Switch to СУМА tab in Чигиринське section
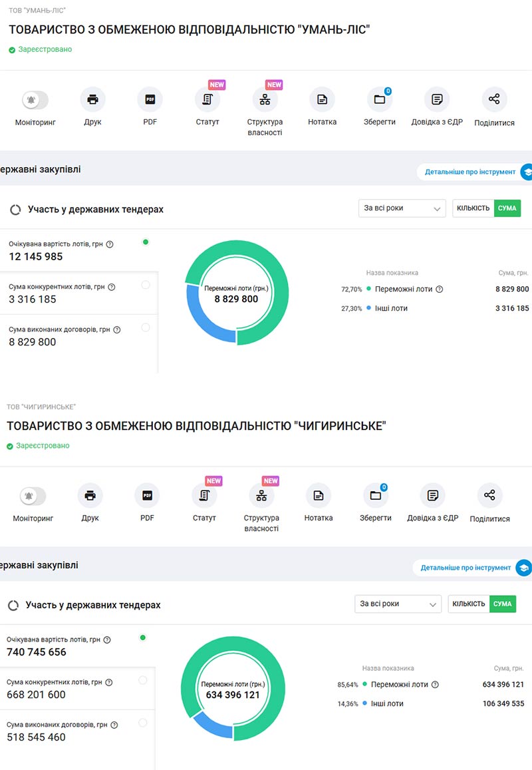 click(503, 604)
